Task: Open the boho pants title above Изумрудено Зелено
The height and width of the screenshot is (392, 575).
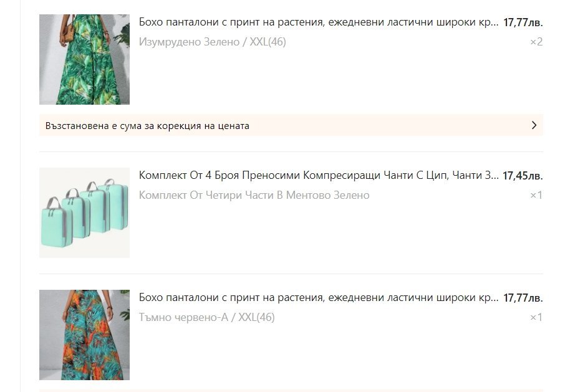Action: 319,22
